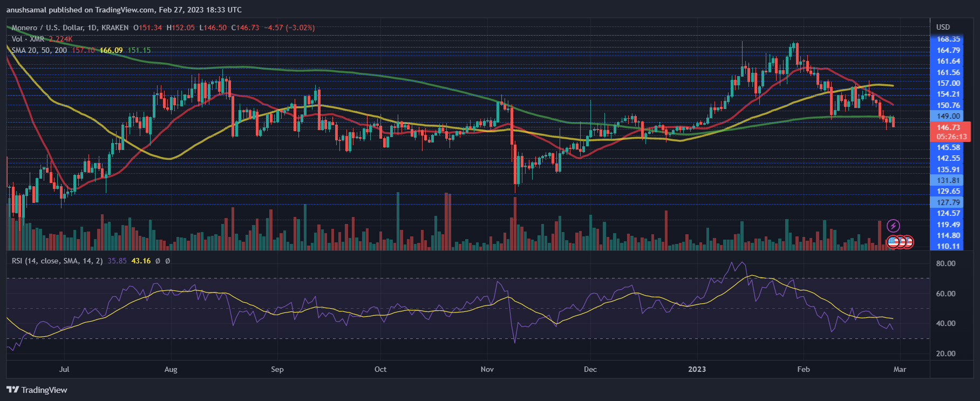980x401 pixels.
Task: Click the 2023 label on time axis
Action: click(697, 369)
